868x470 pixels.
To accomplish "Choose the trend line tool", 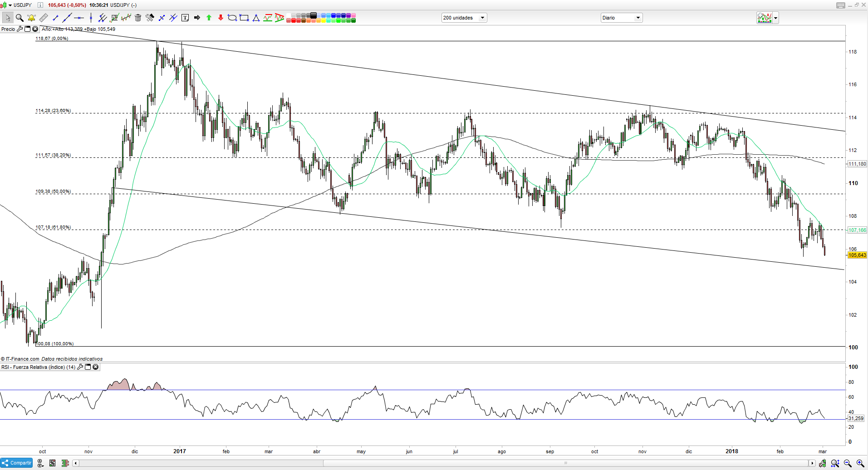I will click(67, 18).
